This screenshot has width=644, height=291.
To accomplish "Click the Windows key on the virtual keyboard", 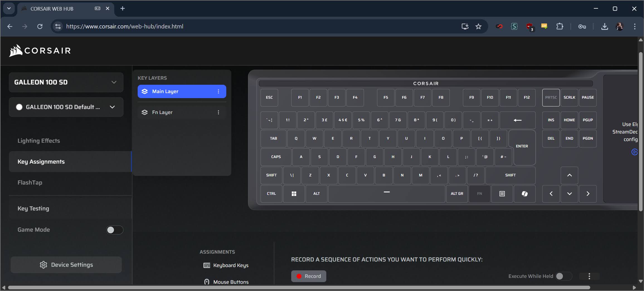I will (x=294, y=194).
